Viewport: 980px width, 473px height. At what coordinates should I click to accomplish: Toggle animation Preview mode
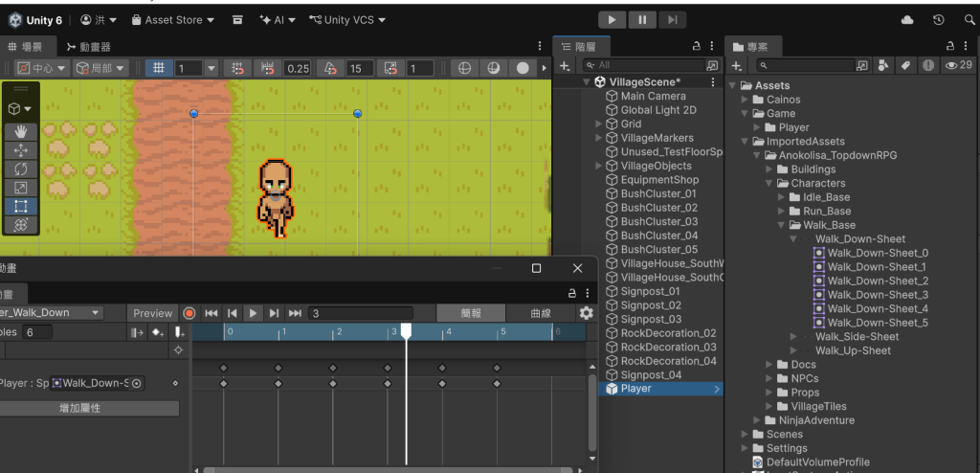coord(152,313)
